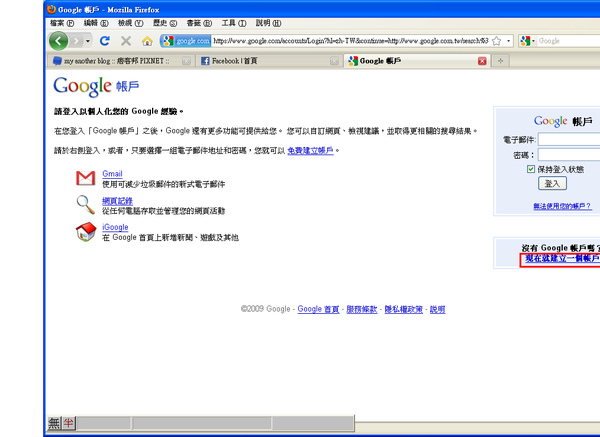The width and height of the screenshot is (600, 437).
Task: Click the google.com site identity badge
Action: pos(186,41)
